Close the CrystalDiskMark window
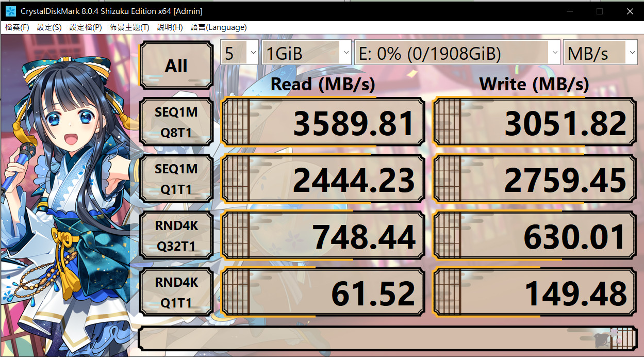Screen dimensions: 644x357 (630, 11)
